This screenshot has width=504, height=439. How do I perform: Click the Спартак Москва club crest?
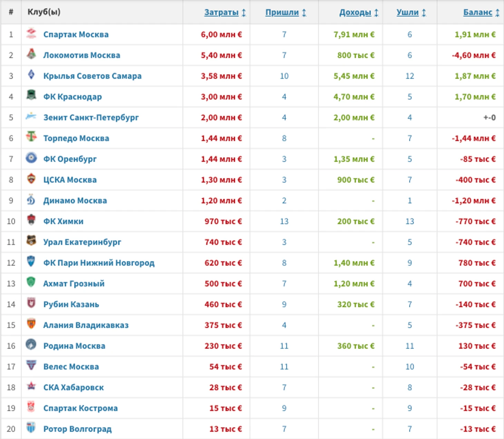[x=31, y=33]
